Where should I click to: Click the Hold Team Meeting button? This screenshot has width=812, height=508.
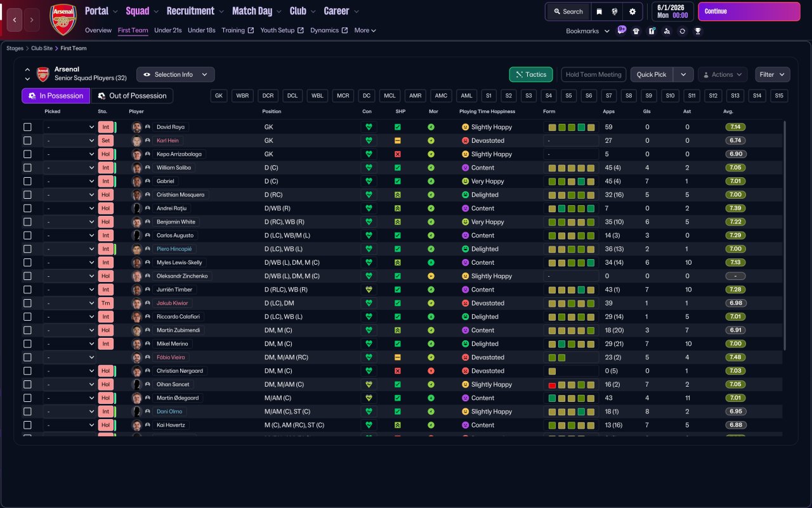(594, 74)
